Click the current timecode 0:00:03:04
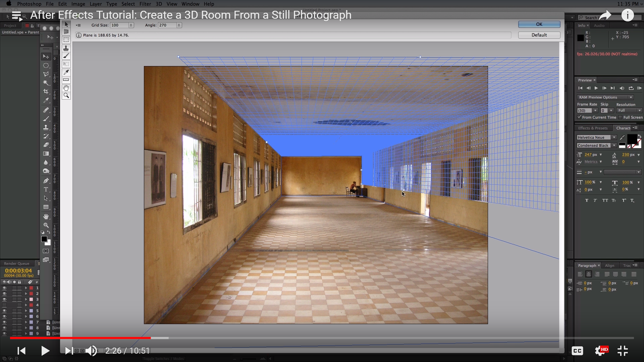This screenshot has height=362, width=644. pyautogui.click(x=18, y=270)
